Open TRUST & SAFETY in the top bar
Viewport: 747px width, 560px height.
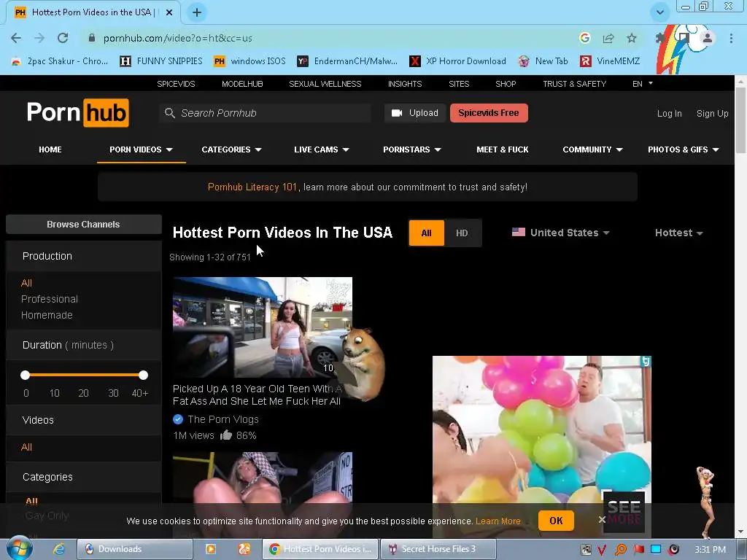[575, 84]
